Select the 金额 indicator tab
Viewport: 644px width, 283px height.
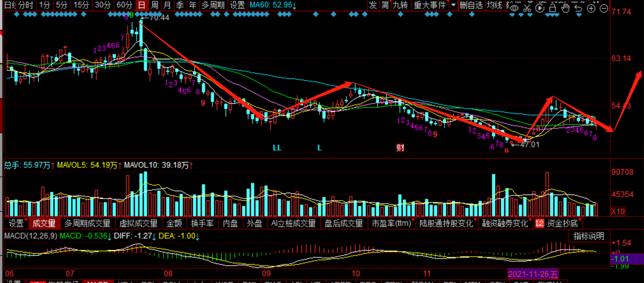pyautogui.click(x=174, y=223)
